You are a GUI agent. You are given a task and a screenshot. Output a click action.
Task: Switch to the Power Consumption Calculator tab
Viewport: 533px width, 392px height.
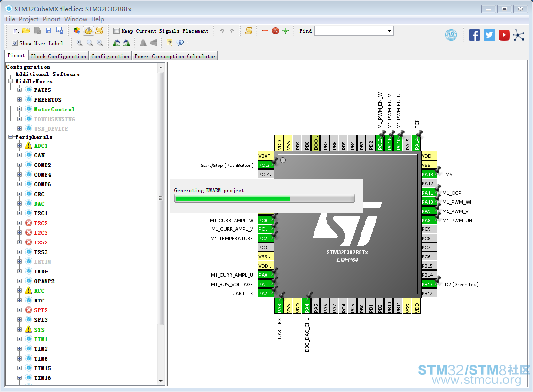175,56
